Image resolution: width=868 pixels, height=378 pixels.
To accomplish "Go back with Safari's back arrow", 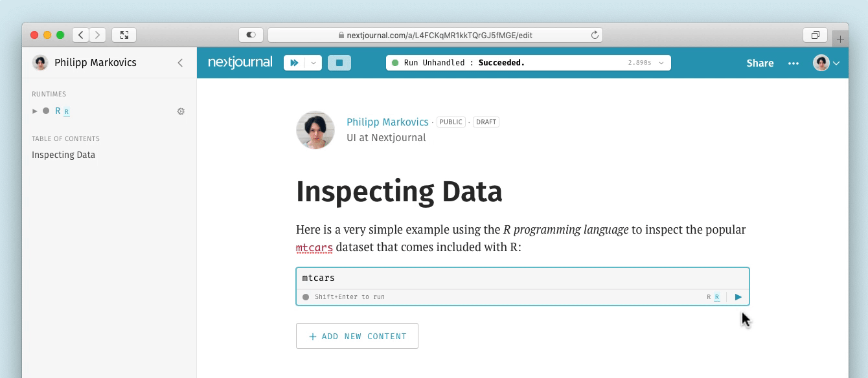I will [x=81, y=35].
